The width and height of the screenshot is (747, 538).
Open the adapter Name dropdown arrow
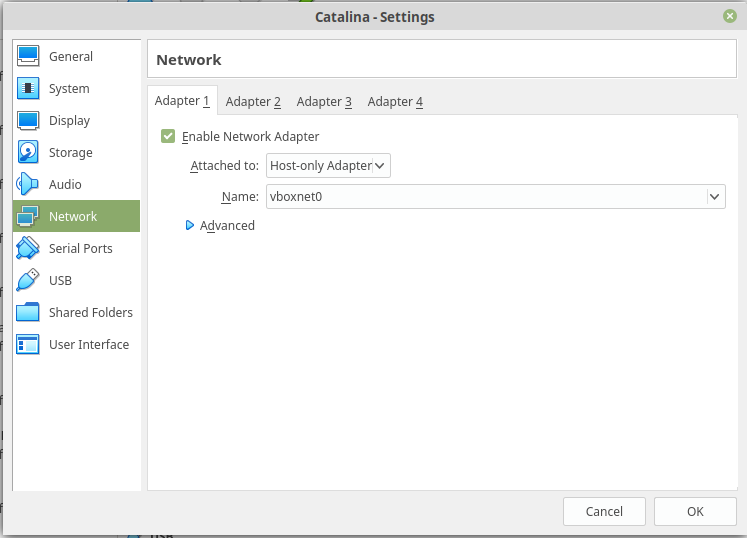[x=715, y=197]
